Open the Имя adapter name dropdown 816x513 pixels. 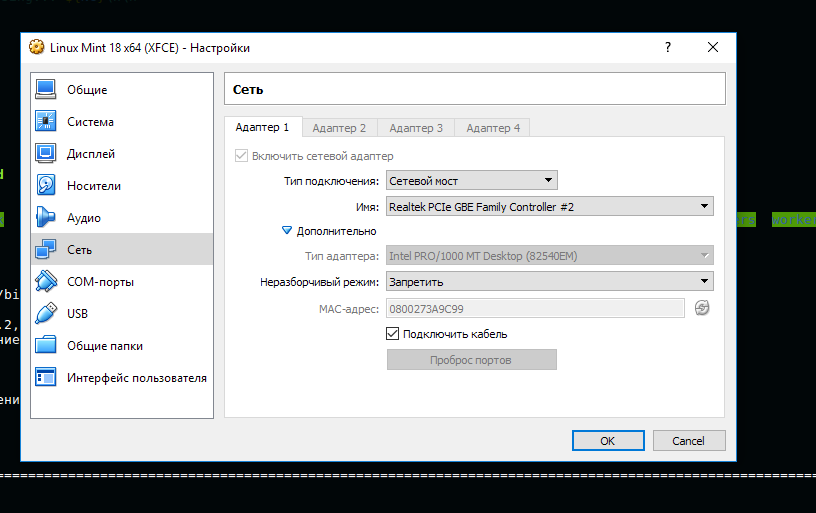[550, 207]
